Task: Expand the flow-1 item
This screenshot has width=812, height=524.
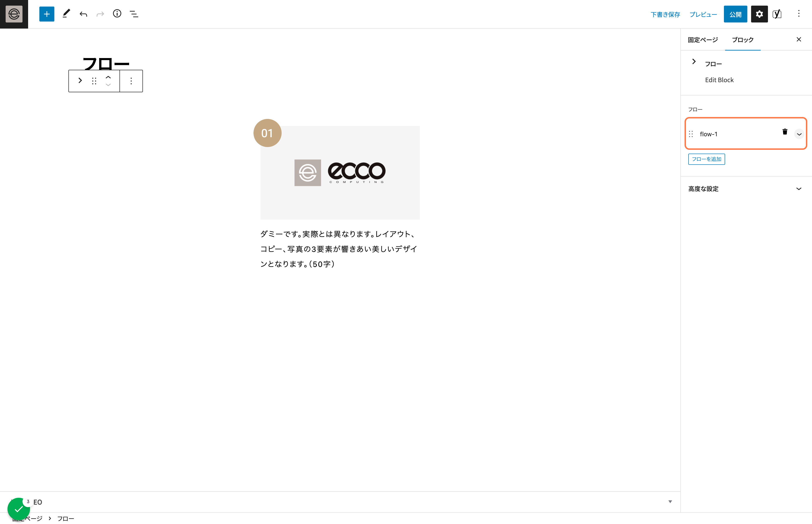Action: pyautogui.click(x=799, y=134)
